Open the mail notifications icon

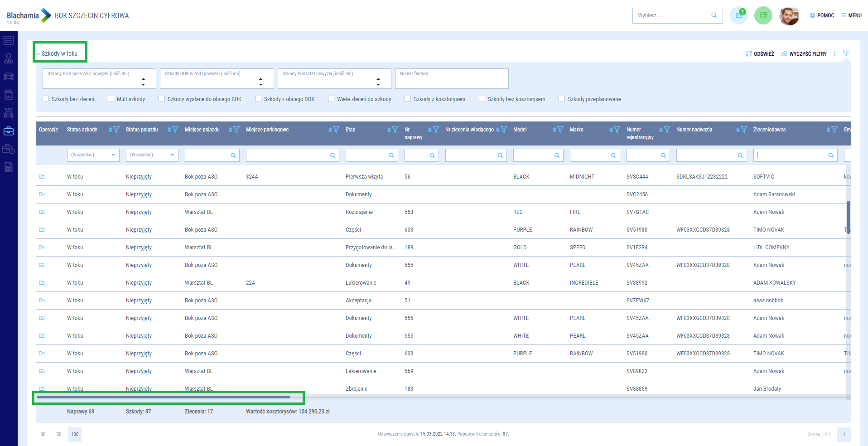[x=738, y=15]
